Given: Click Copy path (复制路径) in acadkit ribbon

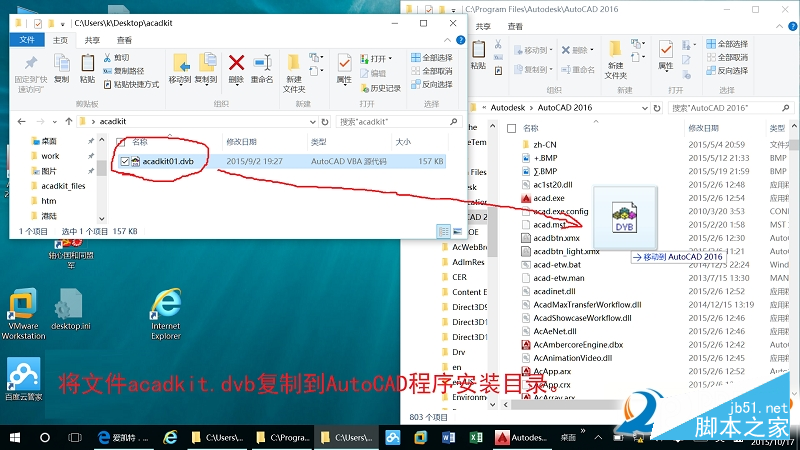Looking at the screenshot, I should coord(124,71).
